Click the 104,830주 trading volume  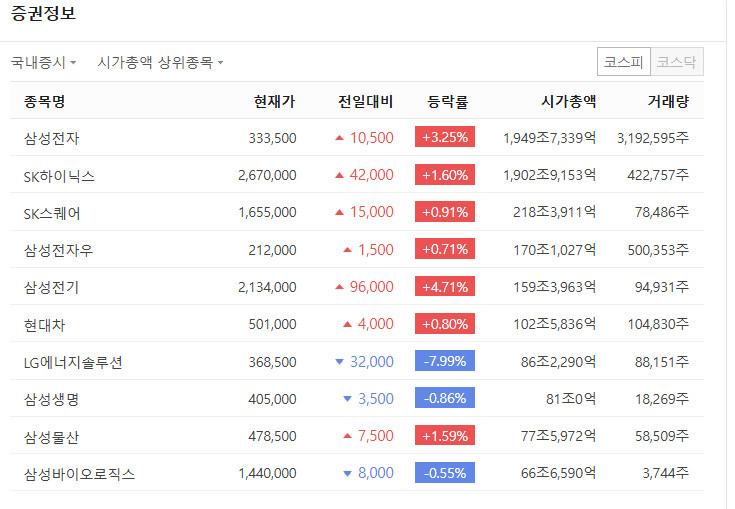(658, 324)
